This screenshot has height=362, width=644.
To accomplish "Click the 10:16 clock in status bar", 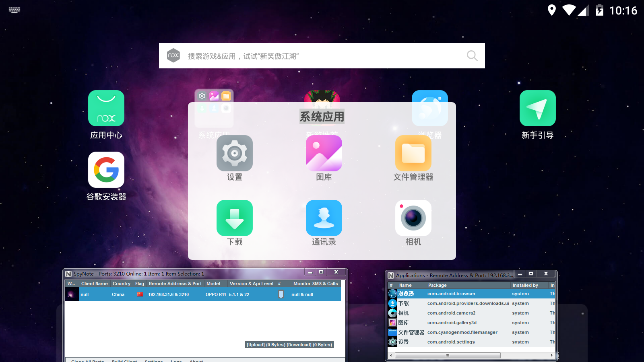I will [623, 10].
